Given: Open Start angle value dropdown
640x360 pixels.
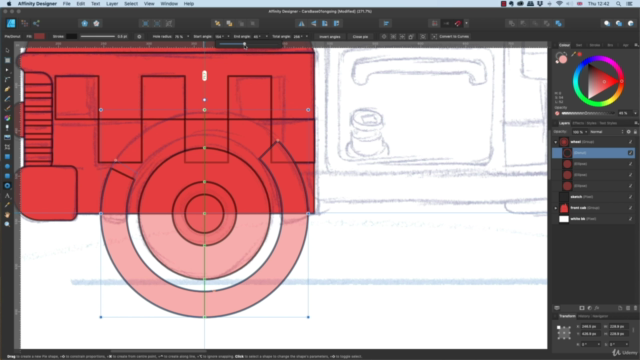Looking at the screenshot, I should point(228,36).
